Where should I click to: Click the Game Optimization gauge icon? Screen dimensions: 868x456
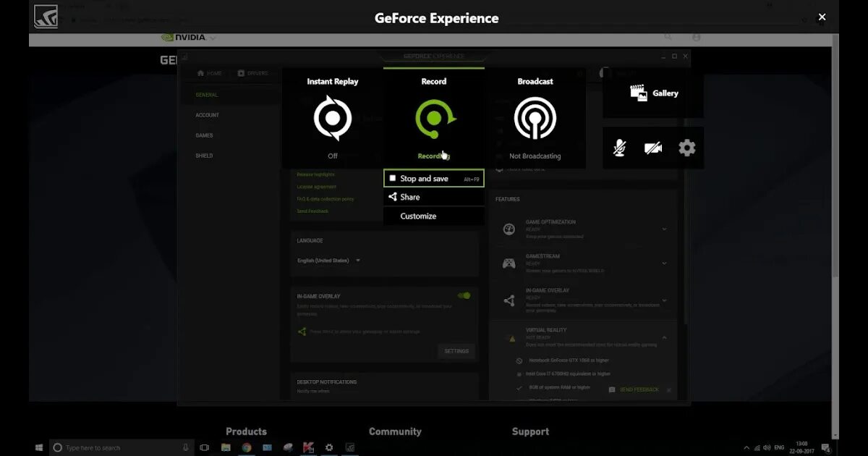pos(509,229)
